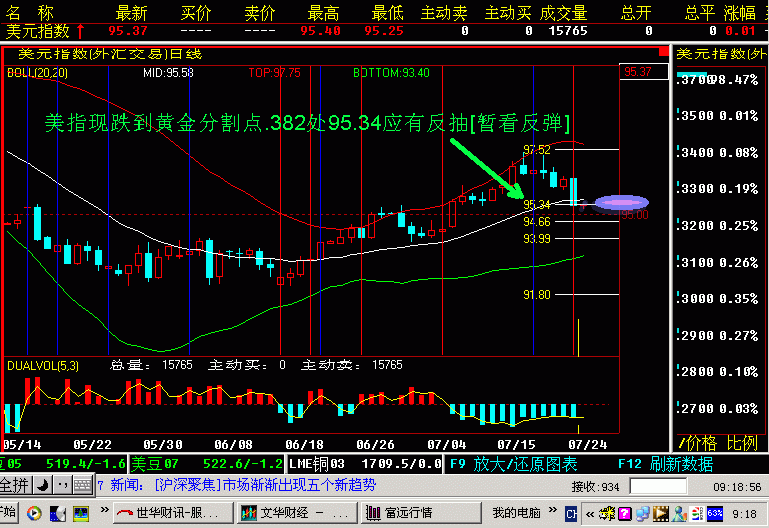Click the 开始 Start button
Viewport: 769px width, 528px height.
[x=8, y=513]
